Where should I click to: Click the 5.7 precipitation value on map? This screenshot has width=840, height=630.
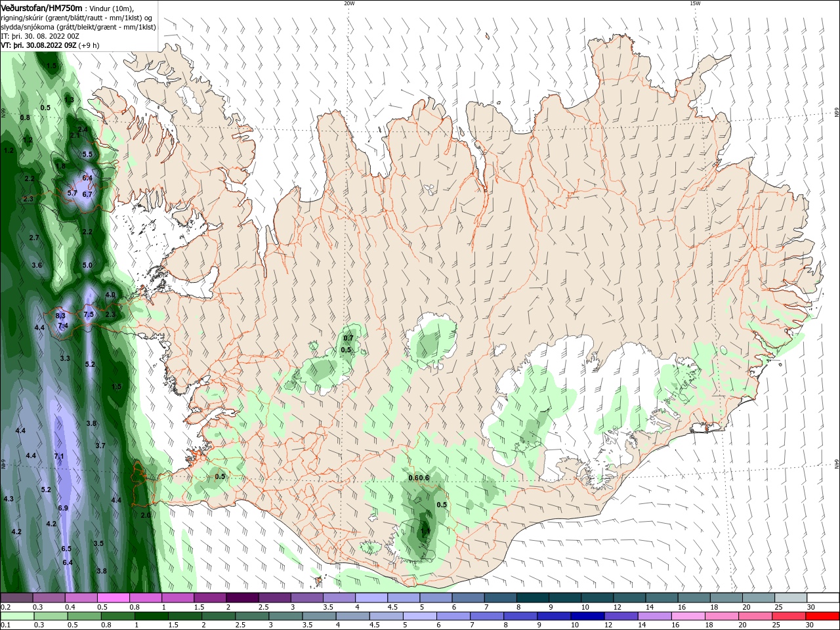click(72, 193)
